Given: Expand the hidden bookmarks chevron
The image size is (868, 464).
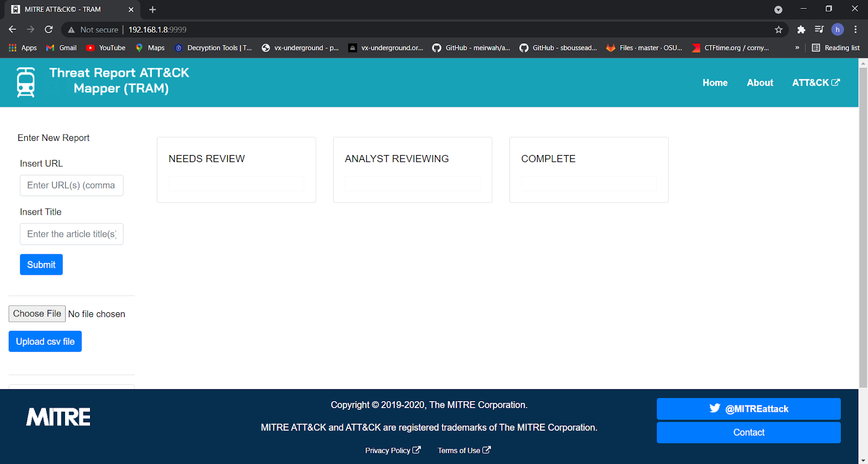Looking at the screenshot, I should (x=797, y=48).
